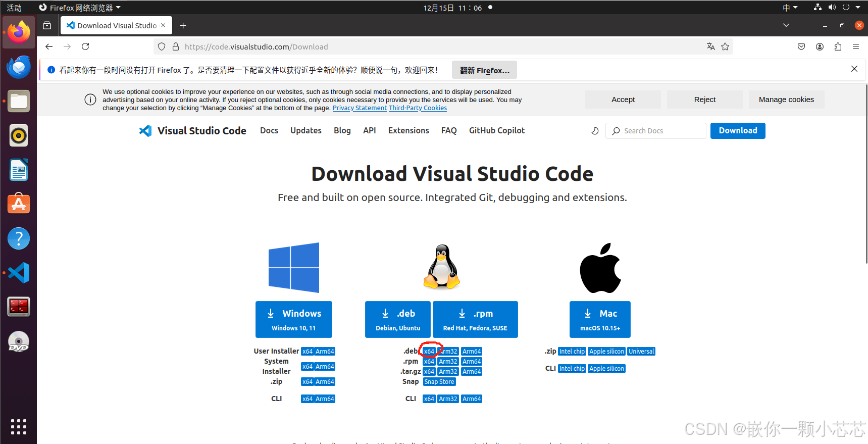Open Firefox account icon
Screen dimensions: 868x444
pos(820,46)
